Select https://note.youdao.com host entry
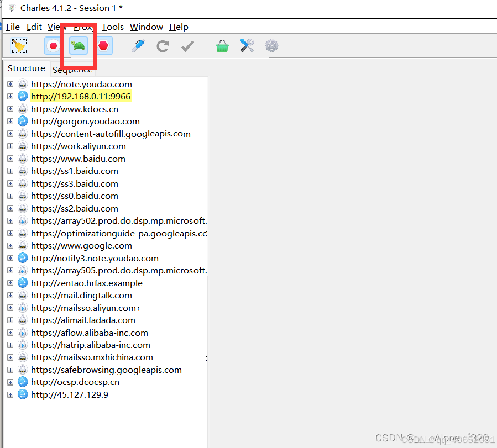This screenshot has height=448, width=497. 81,84
